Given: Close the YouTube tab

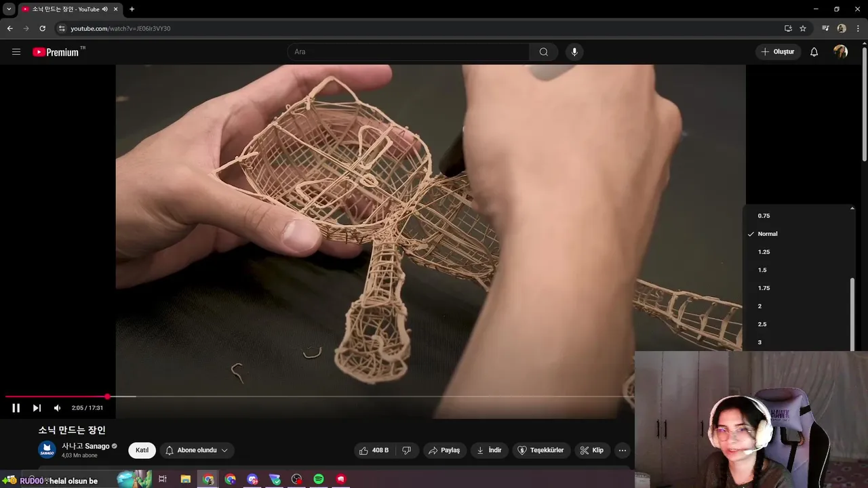Looking at the screenshot, I should (x=116, y=9).
